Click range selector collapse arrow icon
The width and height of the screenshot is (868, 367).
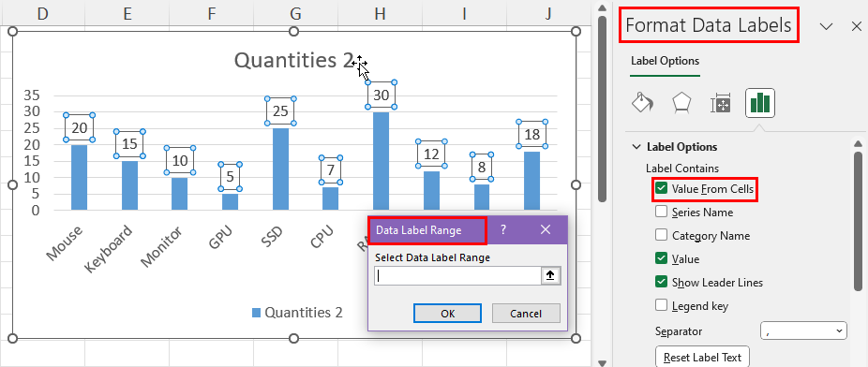tap(550, 276)
